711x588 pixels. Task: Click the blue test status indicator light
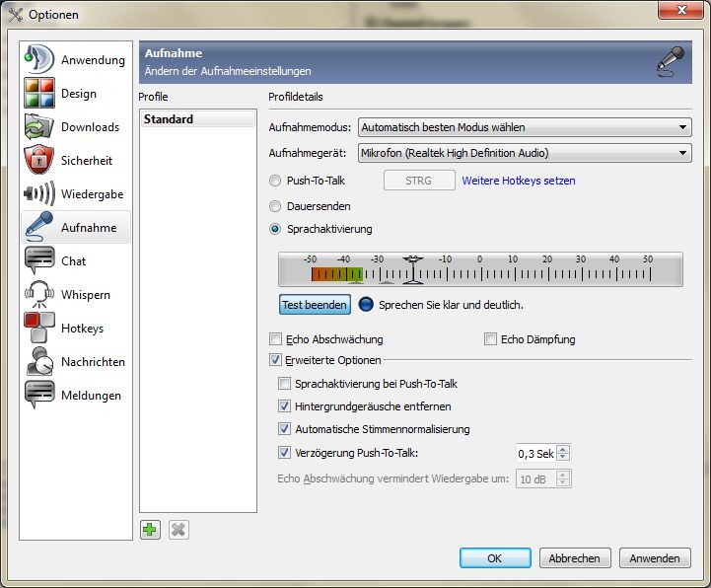[x=366, y=305]
